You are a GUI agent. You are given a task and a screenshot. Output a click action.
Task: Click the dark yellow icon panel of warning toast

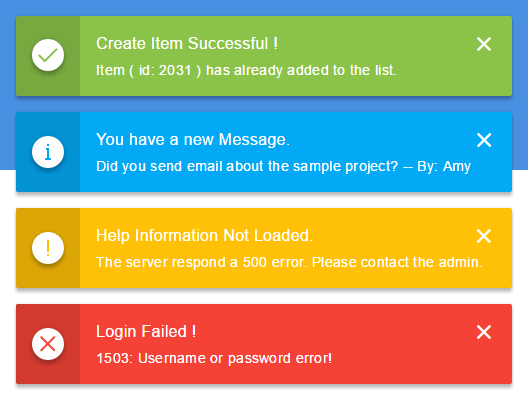pyautogui.click(x=48, y=248)
